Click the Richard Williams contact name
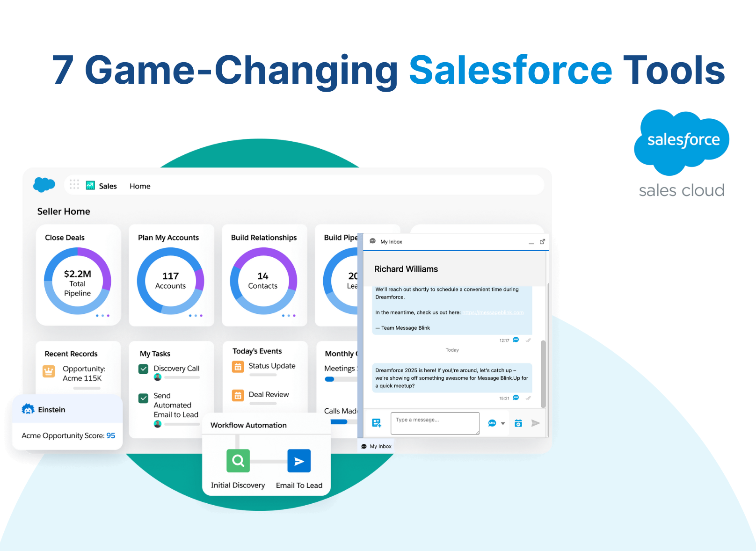Screen dimensions: 756x551 point(406,269)
